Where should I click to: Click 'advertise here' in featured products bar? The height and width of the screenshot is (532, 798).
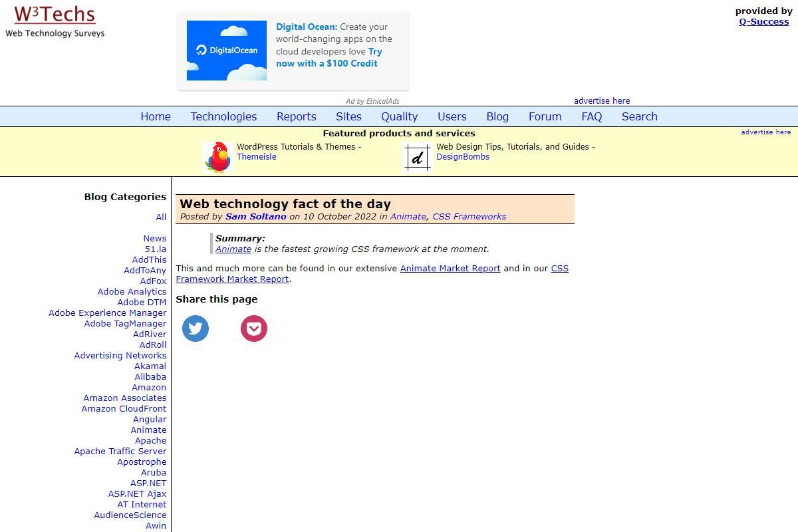pos(766,132)
